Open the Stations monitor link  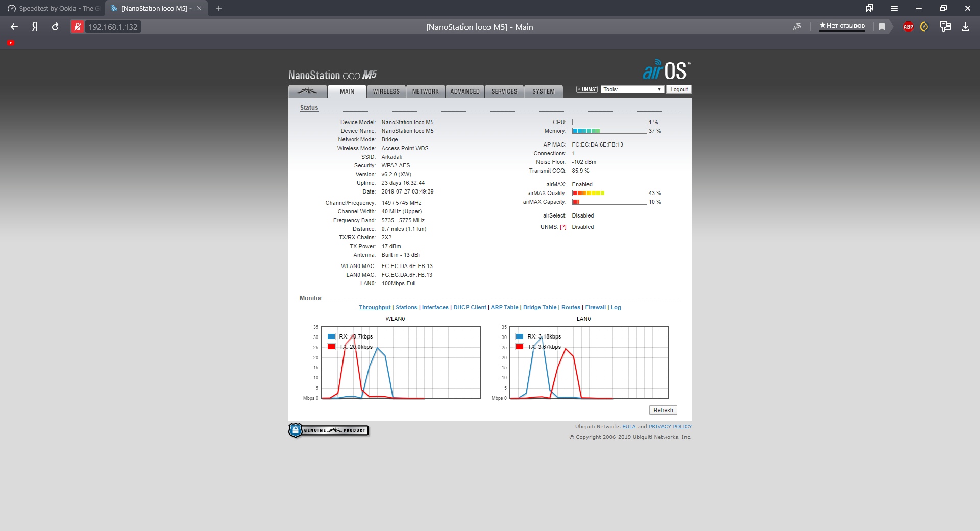pos(406,307)
